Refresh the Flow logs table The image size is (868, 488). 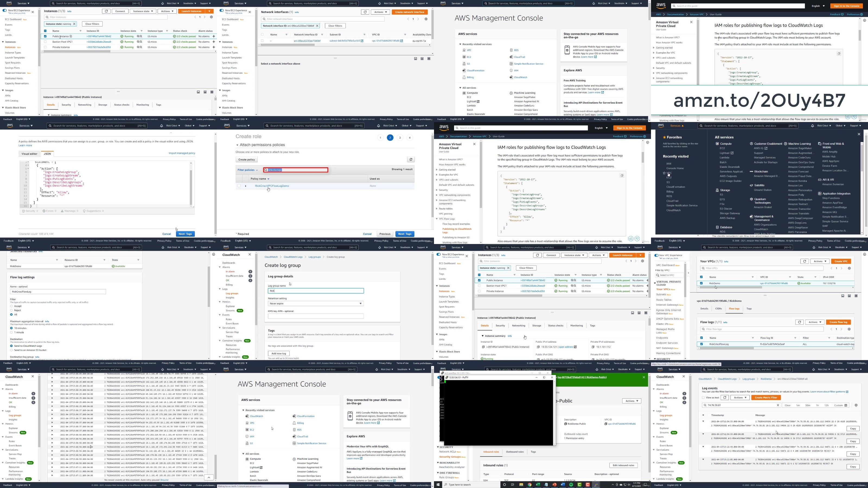799,322
